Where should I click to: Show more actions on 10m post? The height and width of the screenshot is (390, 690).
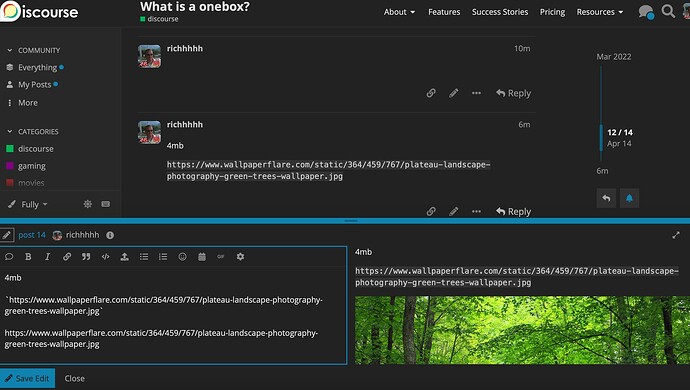coord(476,93)
